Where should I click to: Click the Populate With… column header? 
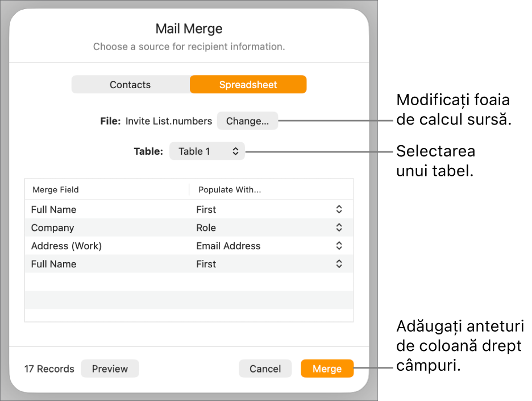point(230,190)
